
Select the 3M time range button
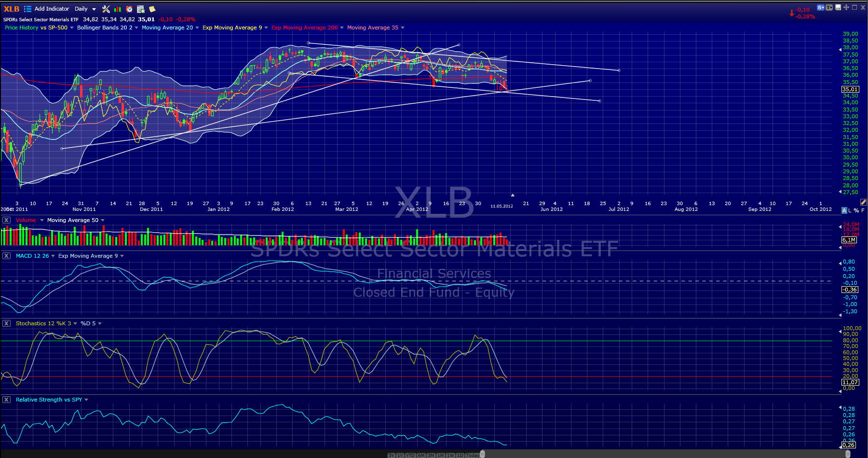(431, 455)
